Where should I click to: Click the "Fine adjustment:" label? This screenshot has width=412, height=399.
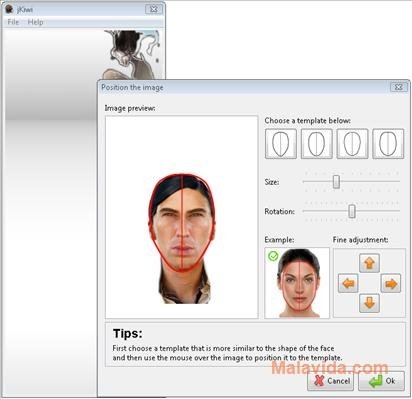point(360,240)
